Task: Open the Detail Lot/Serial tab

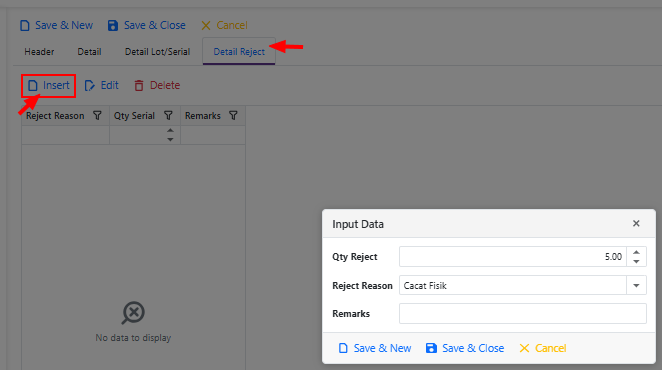Action: [x=157, y=52]
